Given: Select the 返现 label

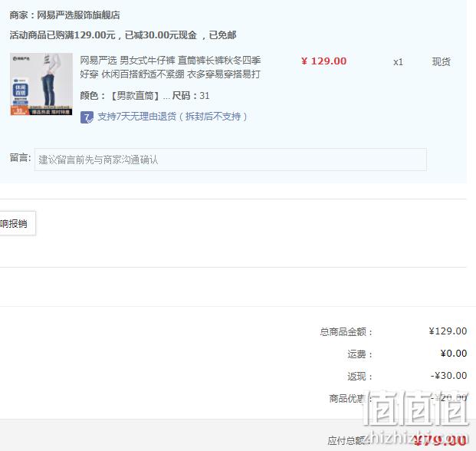Looking at the screenshot, I should tap(359, 377).
